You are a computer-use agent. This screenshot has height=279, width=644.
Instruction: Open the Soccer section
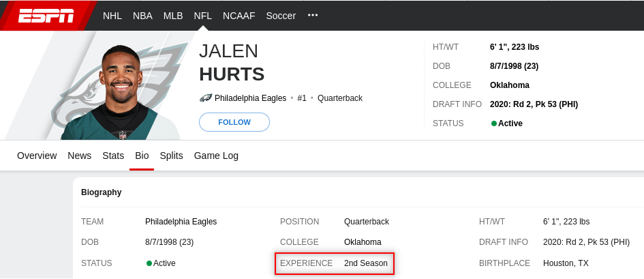coord(281,15)
